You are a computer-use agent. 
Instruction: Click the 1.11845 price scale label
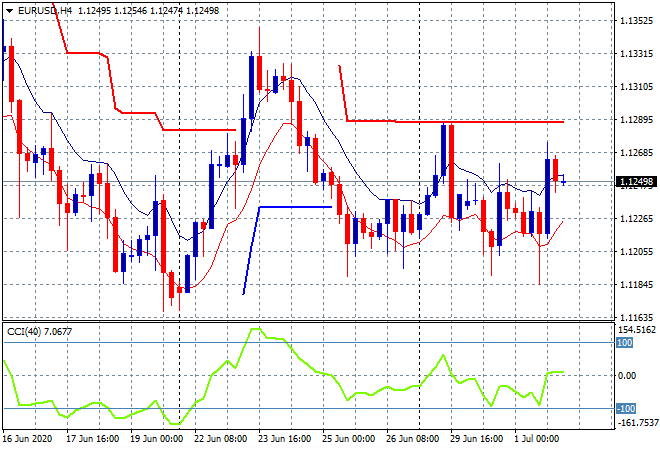(637, 285)
